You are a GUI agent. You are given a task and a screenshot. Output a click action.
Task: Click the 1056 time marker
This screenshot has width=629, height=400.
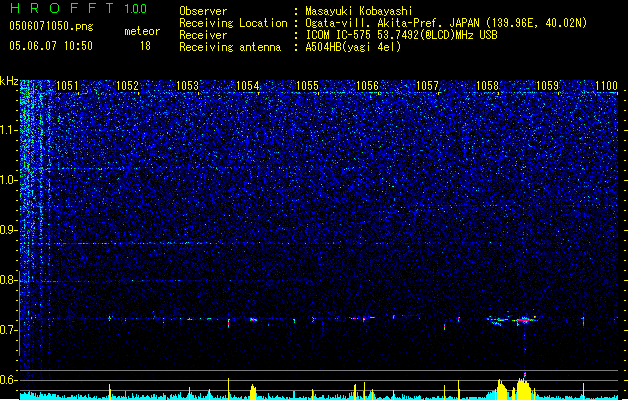click(367, 86)
